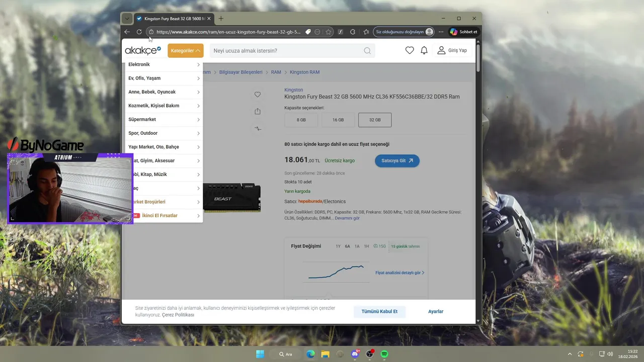The width and height of the screenshot is (644, 362).
Task: Open the Kozmetik, Kişisel Bakım category
Action: tap(164, 106)
